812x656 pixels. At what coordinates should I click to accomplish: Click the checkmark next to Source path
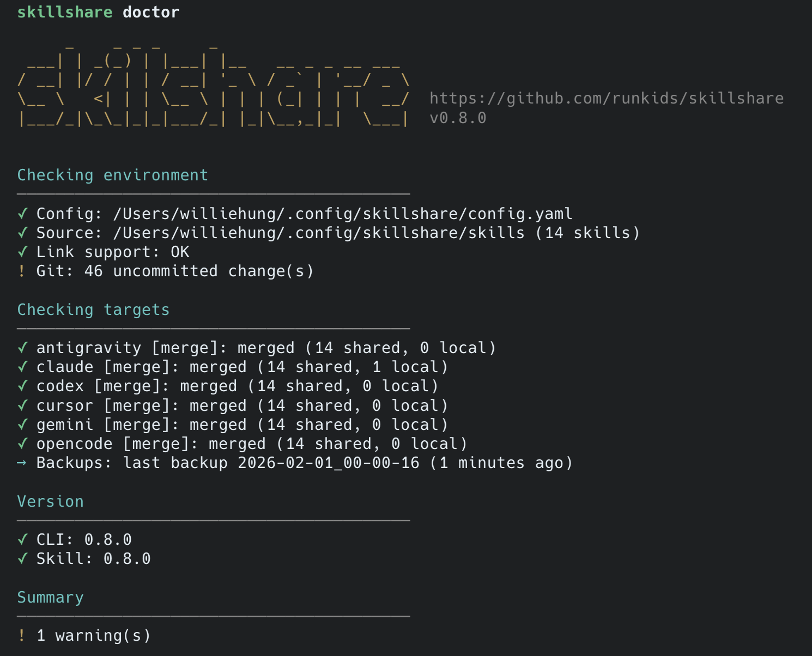click(x=22, y=233)
